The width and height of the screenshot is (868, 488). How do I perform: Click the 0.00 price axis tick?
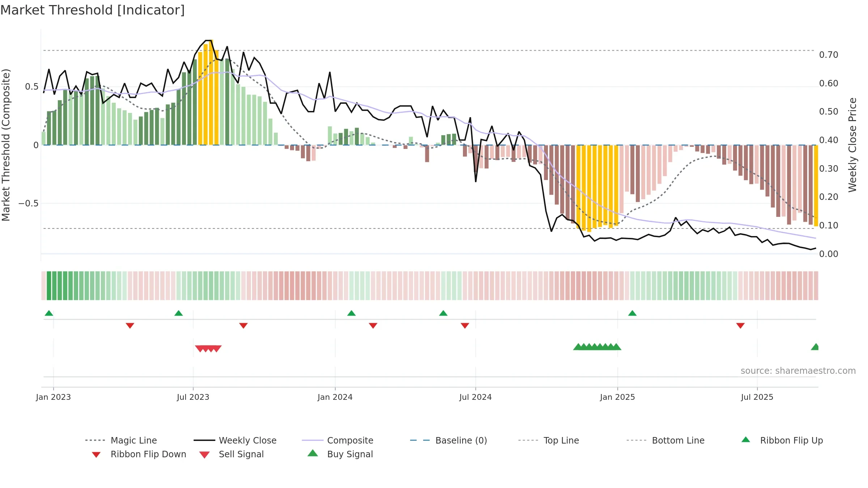tap(829, 254)
